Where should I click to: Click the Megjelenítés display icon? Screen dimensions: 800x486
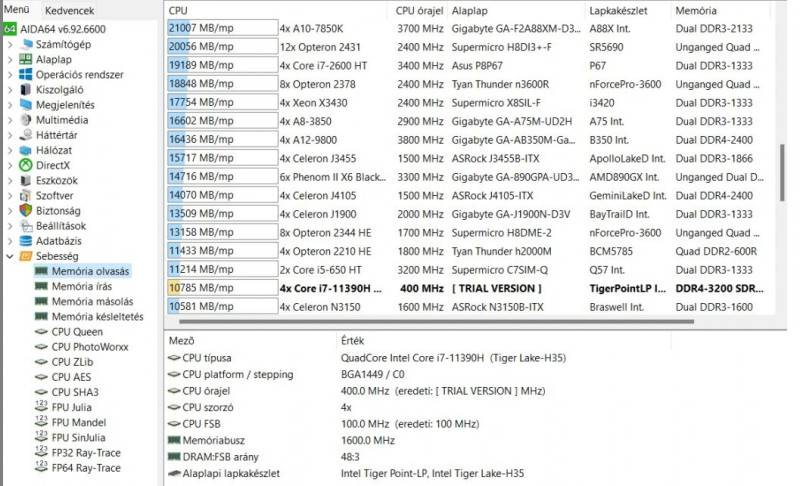(26, 105)
